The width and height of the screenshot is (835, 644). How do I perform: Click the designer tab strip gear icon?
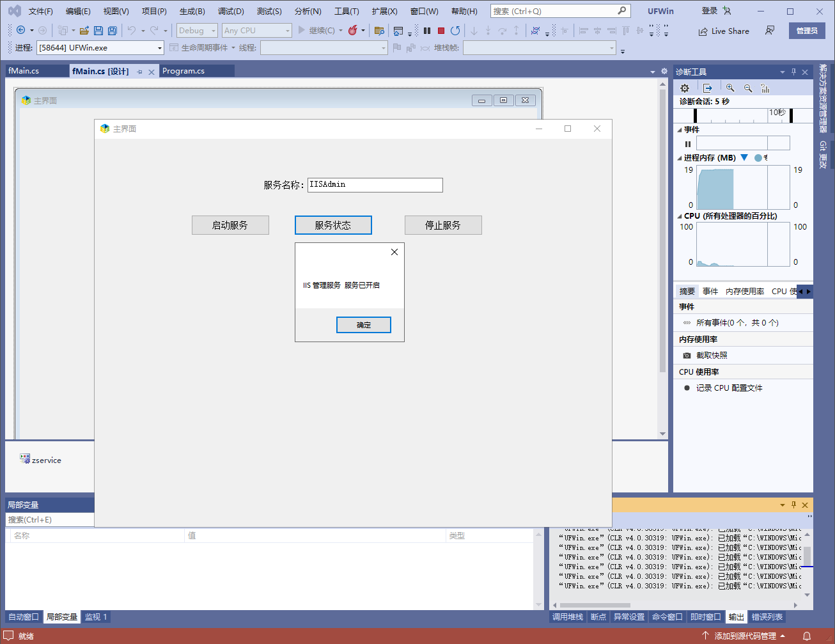point(664,71)
